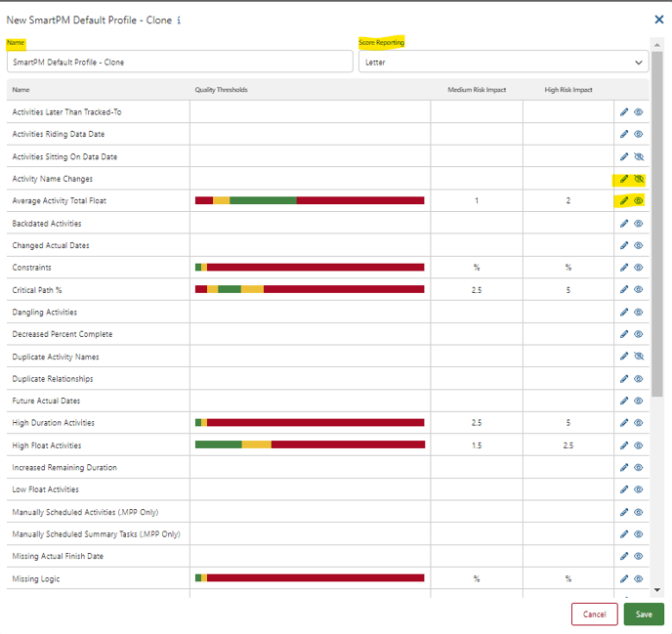Show info icon next to profile title

tap(179, 21)
